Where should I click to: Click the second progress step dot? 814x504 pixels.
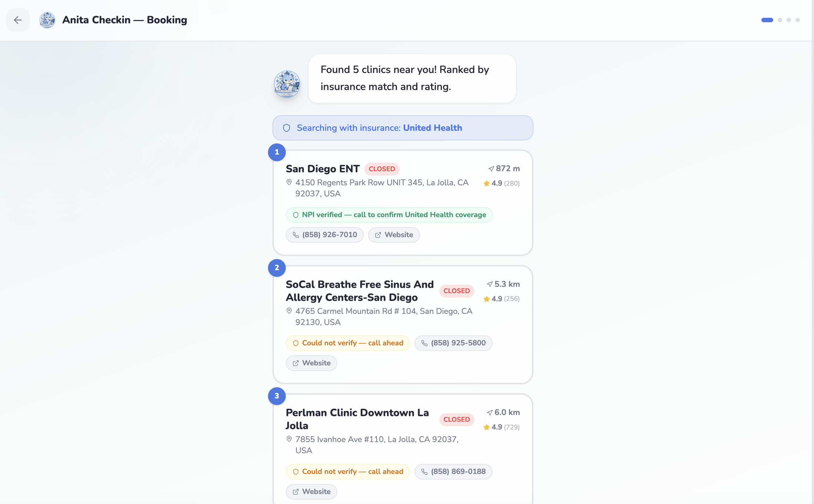point(780,20)
